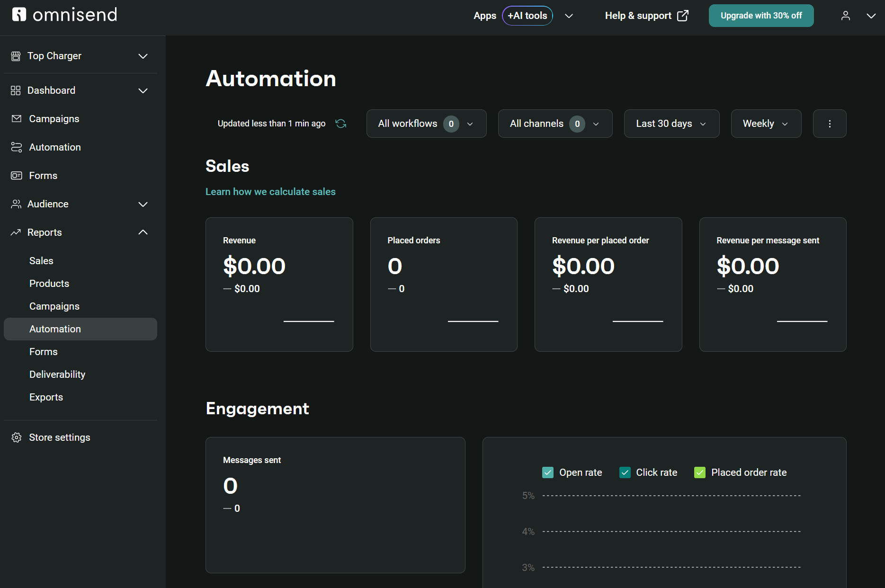Click the +AI tools pill button
This screenshot has width=885, height=588.
click(x=527, y=16)
